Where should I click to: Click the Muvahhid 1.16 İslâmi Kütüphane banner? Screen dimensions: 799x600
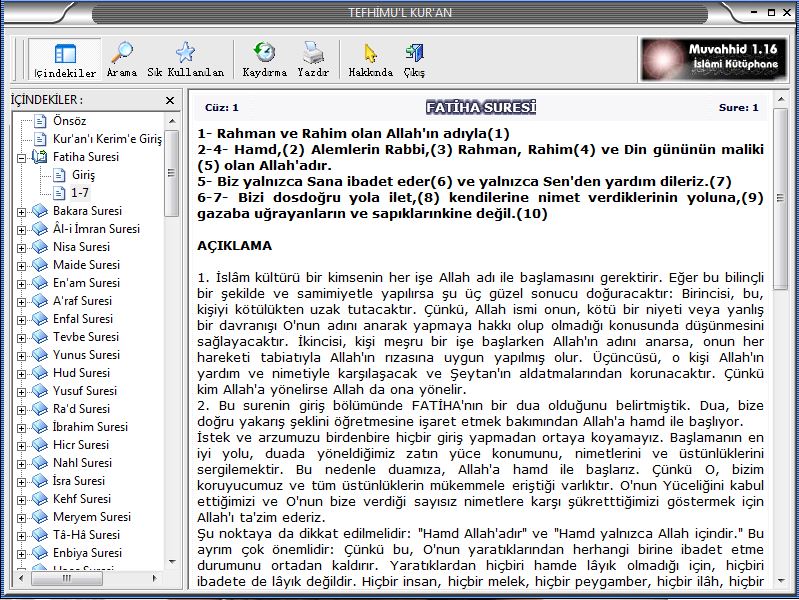(713, 59)
